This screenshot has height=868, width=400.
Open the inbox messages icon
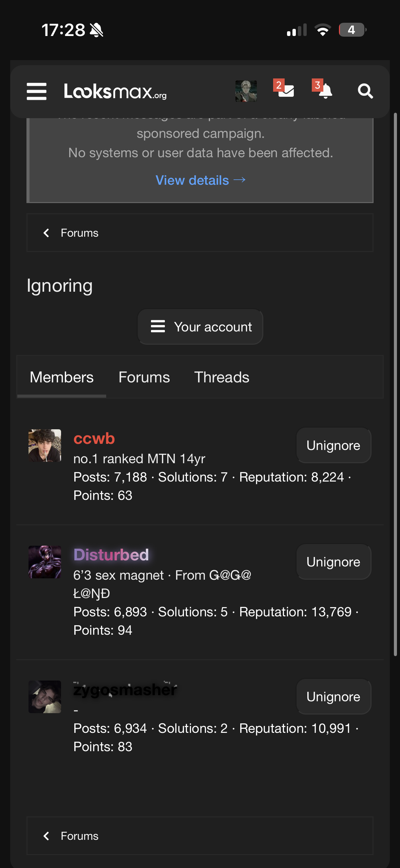tap(286, 91)
